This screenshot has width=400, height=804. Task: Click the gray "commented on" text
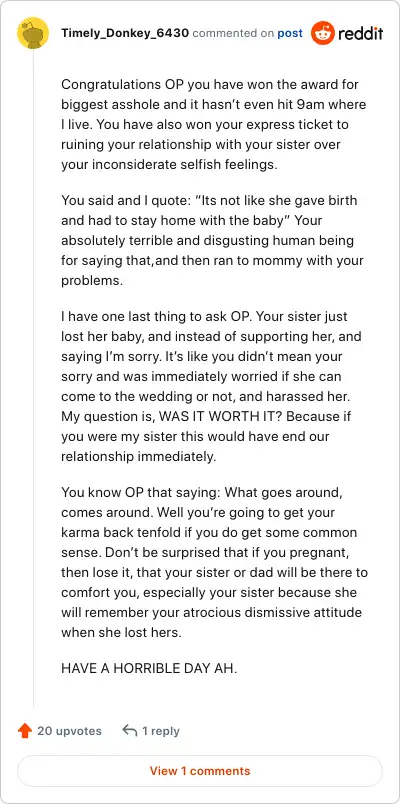tap(233, 33)
